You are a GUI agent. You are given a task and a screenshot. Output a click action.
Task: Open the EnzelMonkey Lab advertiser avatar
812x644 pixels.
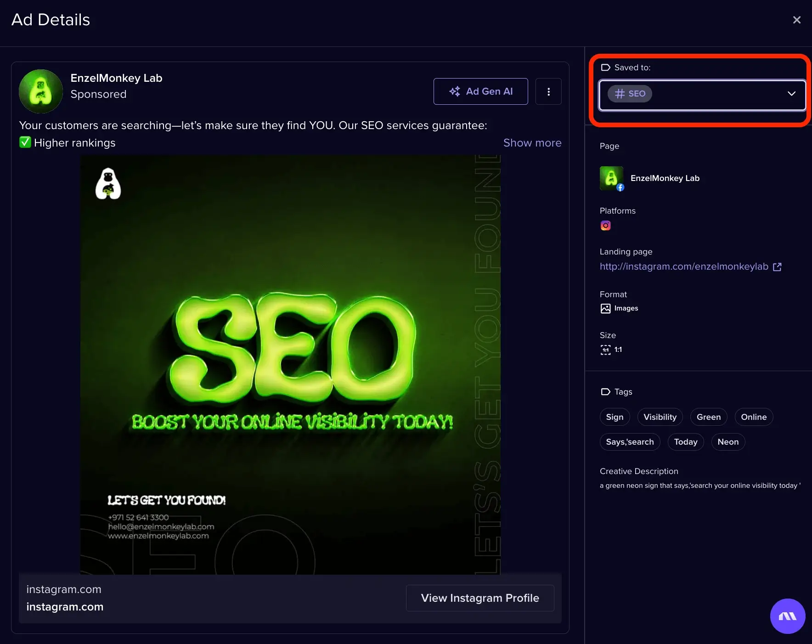coord(41,91)
